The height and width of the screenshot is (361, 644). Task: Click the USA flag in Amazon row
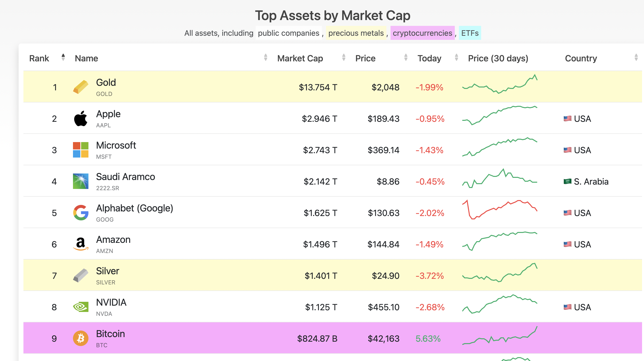point(567,244)
